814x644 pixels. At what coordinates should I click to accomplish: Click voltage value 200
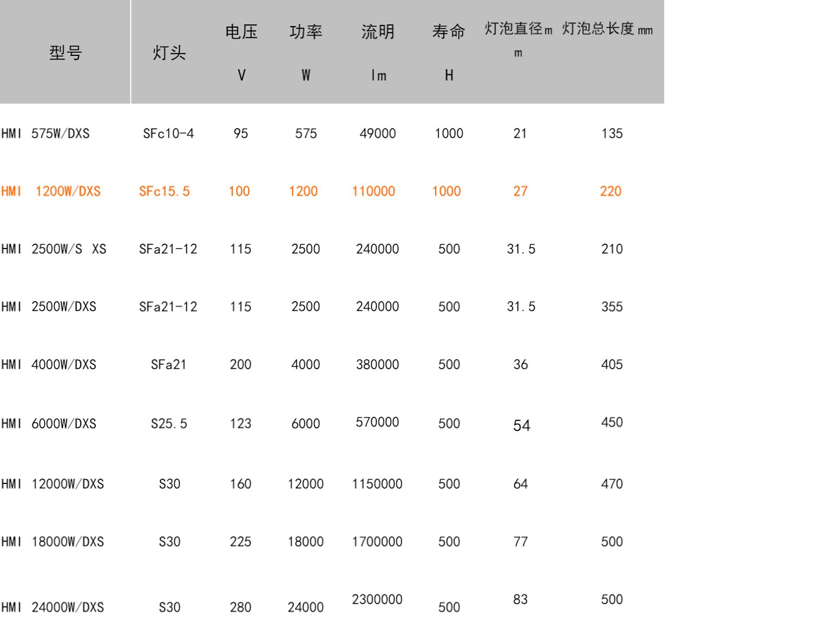240,365
